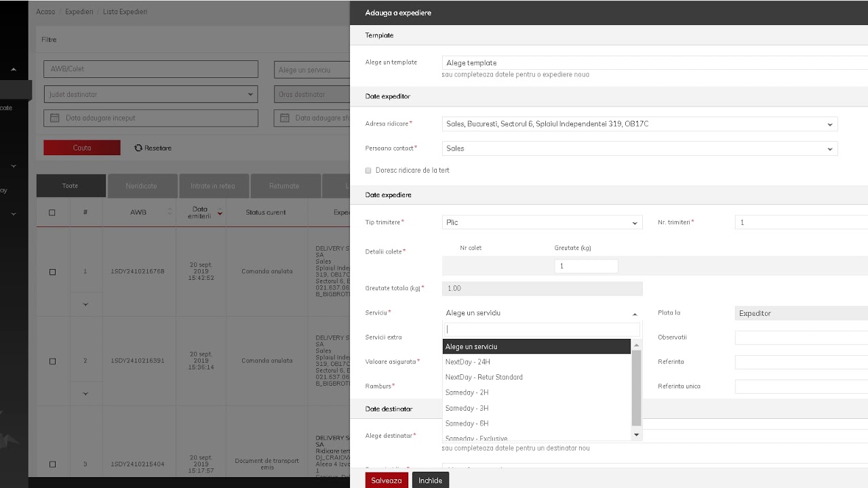Click the Observatii input field
This screenshot has width=868, height=488.
[x=801, y=338]
